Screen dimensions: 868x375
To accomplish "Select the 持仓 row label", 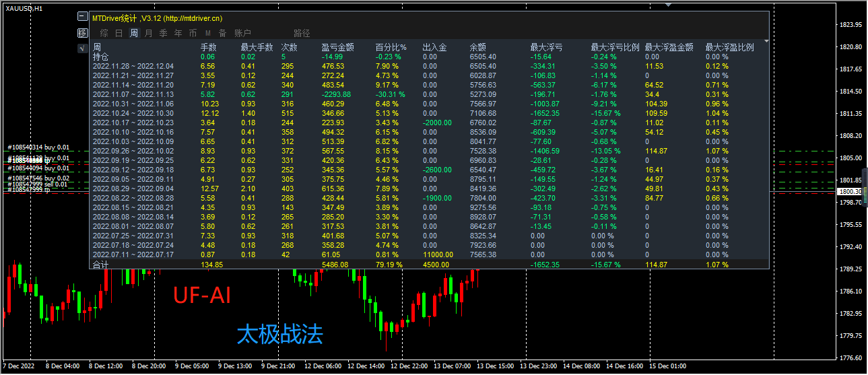I will point(100,57).
